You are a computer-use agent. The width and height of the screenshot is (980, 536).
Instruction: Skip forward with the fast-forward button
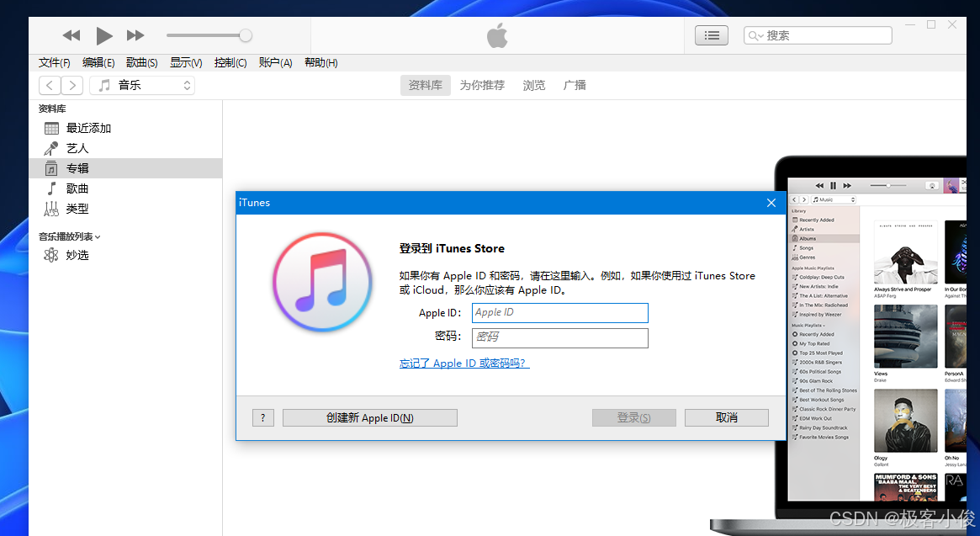(135, 35)
